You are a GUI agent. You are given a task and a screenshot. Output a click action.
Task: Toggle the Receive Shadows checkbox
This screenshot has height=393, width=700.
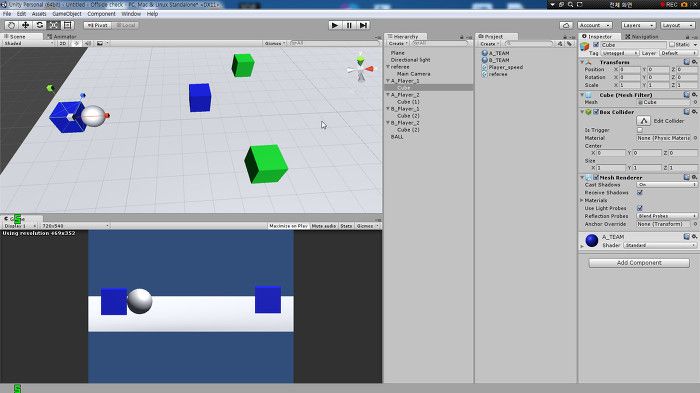(x=640, y=192)
